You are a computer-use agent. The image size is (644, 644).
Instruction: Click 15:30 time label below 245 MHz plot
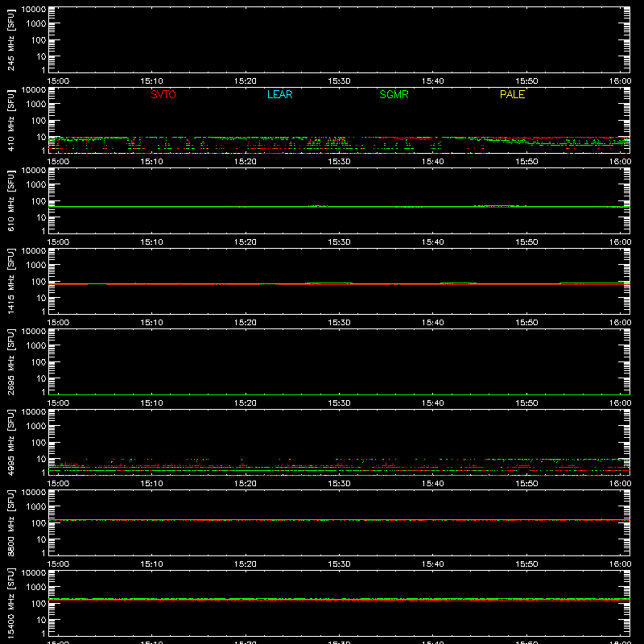tap(339, 81)
